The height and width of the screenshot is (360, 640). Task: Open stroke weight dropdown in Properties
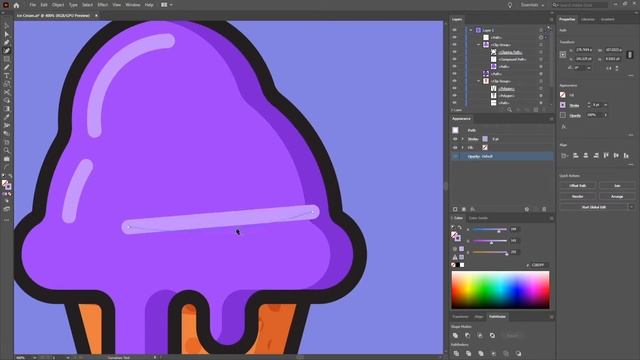pyautogui.click(x=605, y=105)
